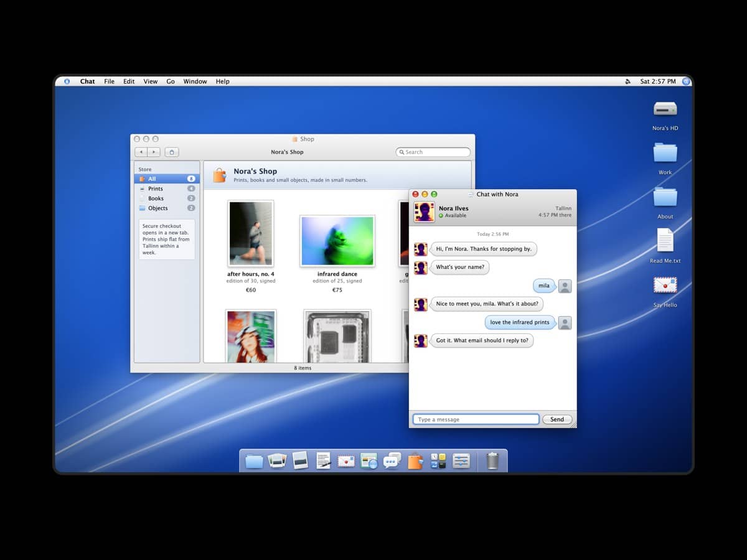Open the after hours, no. 4 print thumbnail
The height and width of the screenshot is (560, 747).
click(x=251, y=233)
